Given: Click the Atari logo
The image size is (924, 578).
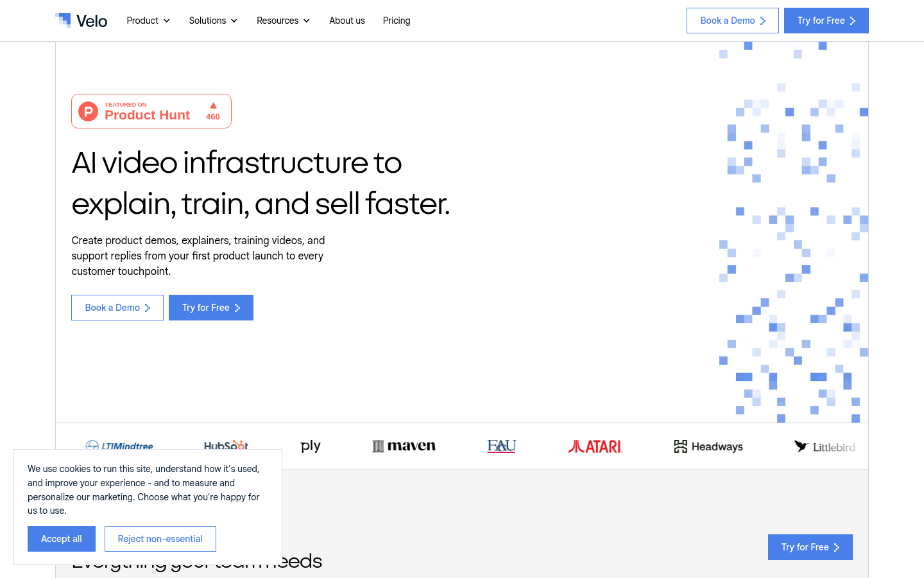Looking at the screenshot, I should click(x=595, y=446).
